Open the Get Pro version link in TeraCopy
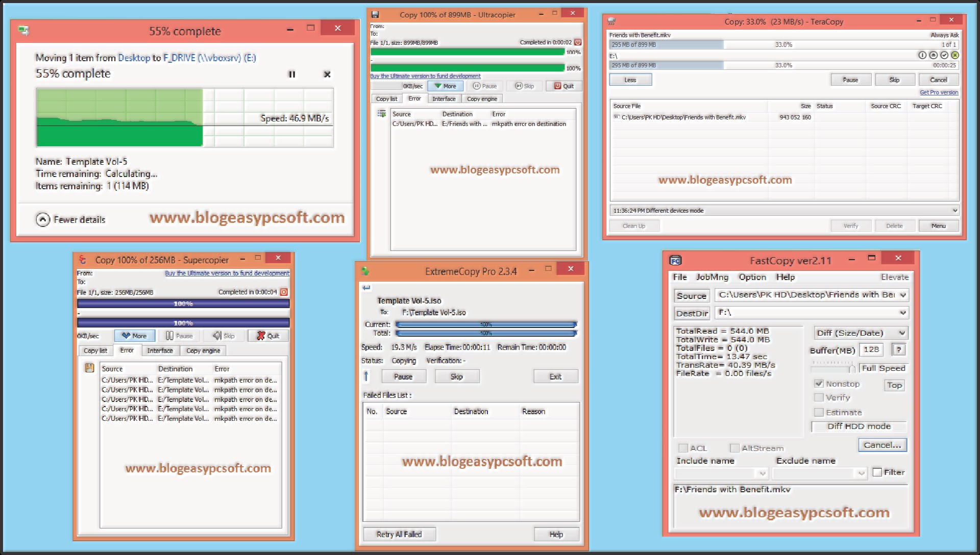 click(938, 92)
